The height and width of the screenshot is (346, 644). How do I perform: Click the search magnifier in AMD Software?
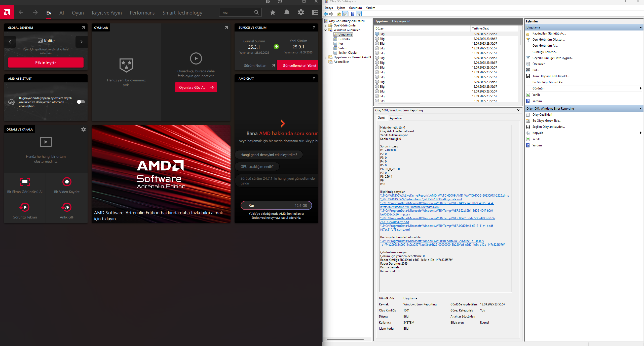click(x=256, y=12)
